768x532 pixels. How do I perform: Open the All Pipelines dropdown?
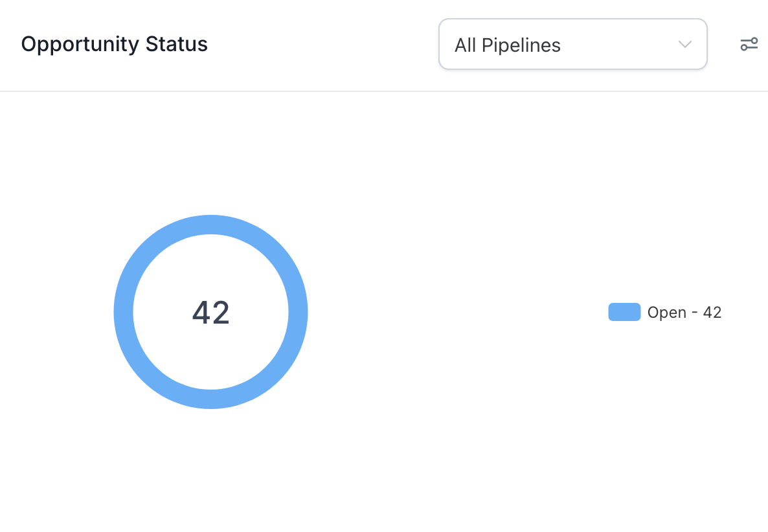point(572,44)
